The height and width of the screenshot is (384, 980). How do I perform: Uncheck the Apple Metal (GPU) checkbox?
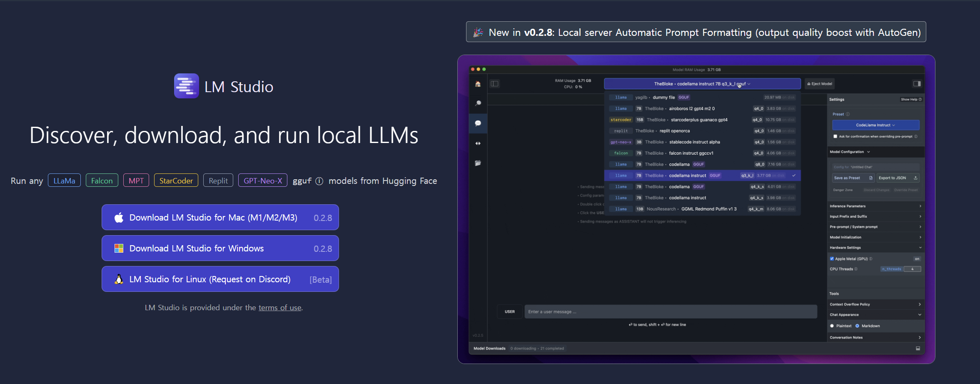(832, 259)
